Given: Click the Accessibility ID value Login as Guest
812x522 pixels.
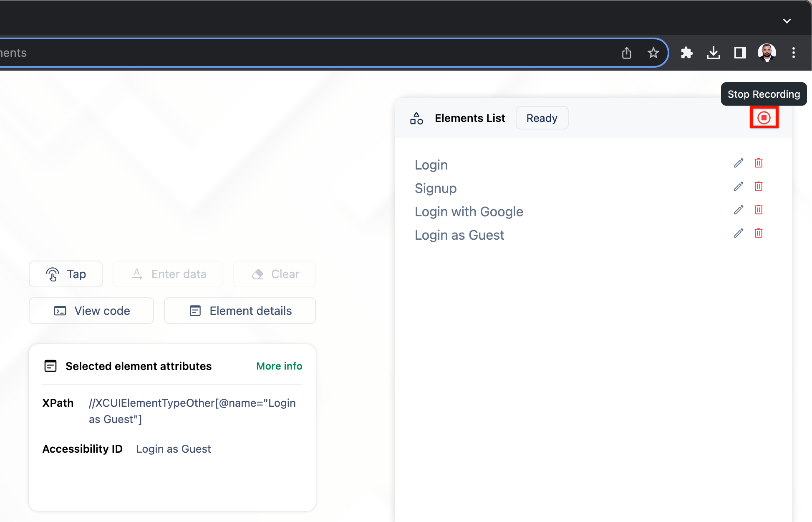Looking at the screenshot, I should (x=174, y=449).
